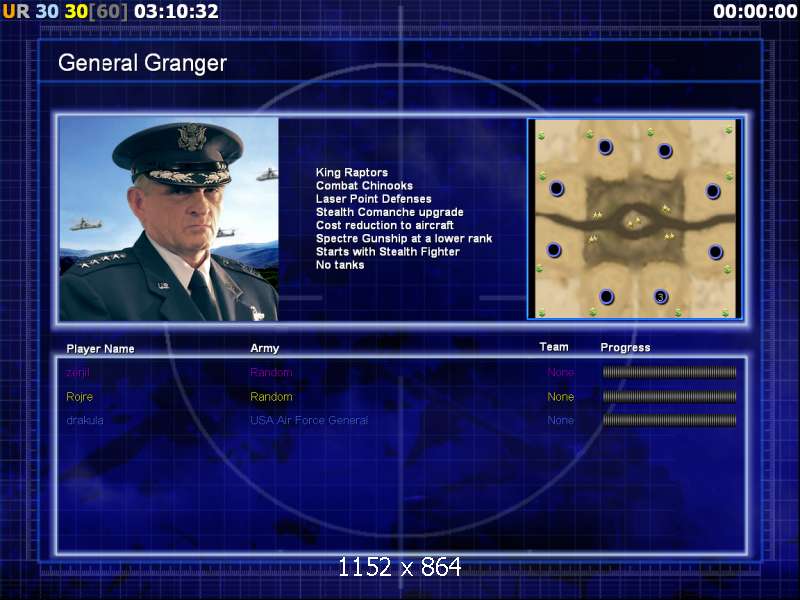
Task: Click the [60] frame limit readout
Action: 109,11
